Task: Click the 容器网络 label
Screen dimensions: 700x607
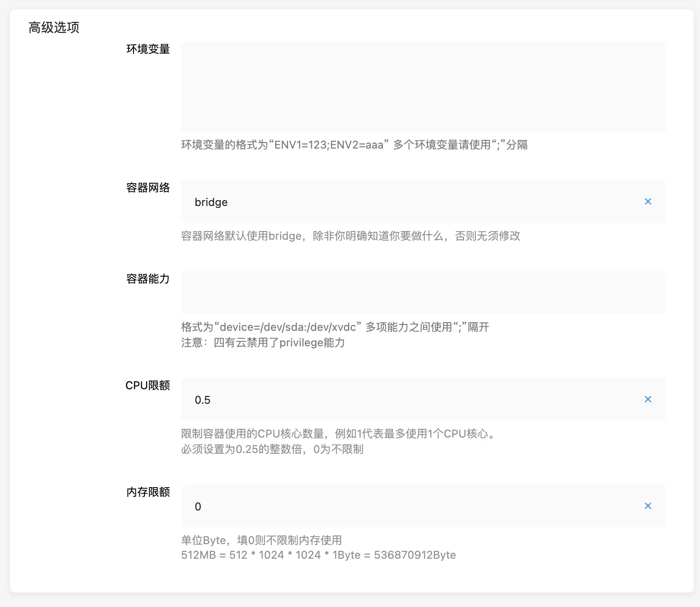Action: pyautogui.click(x=148, y=188)
